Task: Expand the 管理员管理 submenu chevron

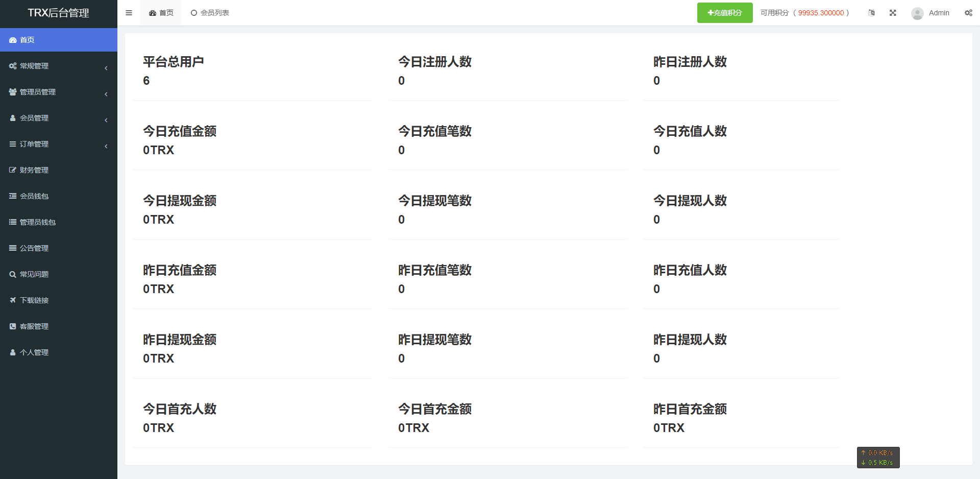Action: 106,94
